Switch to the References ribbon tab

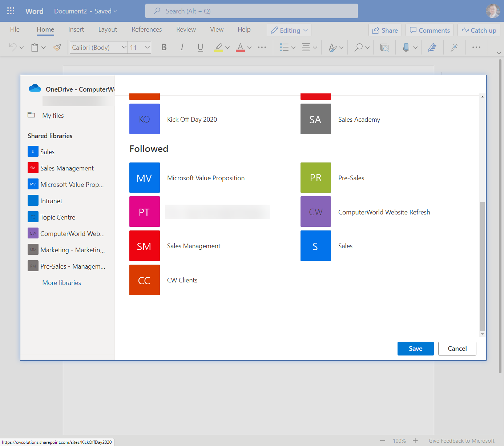point(146,29)
